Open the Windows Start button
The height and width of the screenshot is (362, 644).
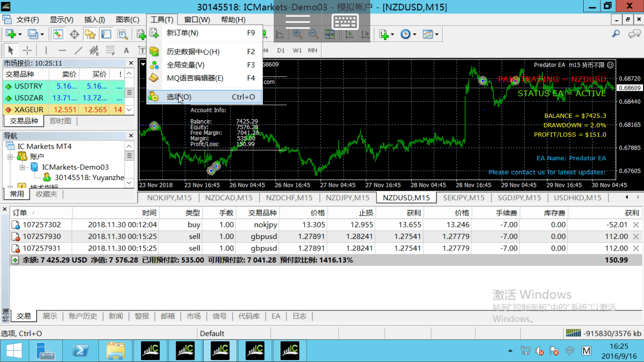pyautogui.click(x=14, y=350)
